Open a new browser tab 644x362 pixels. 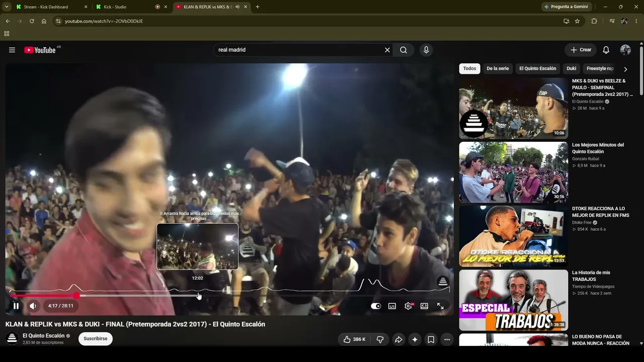(258, 7)
